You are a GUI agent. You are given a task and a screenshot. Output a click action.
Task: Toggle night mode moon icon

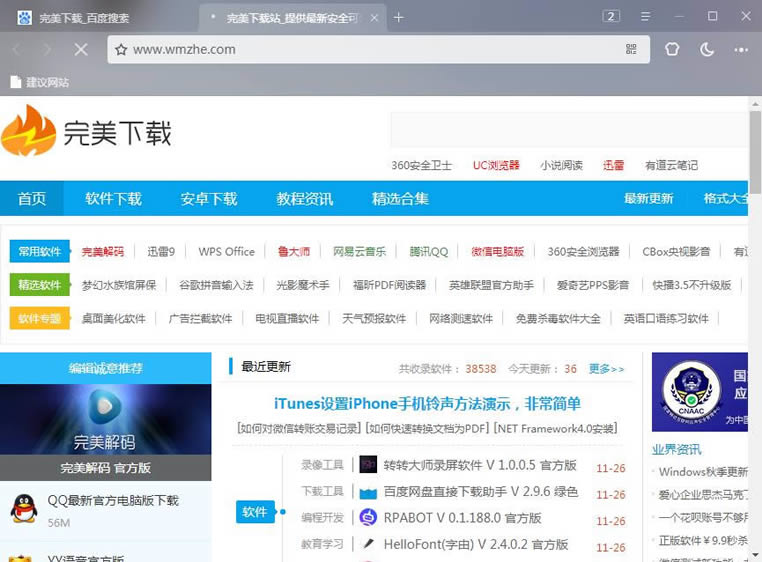click(x=707, y=49)
